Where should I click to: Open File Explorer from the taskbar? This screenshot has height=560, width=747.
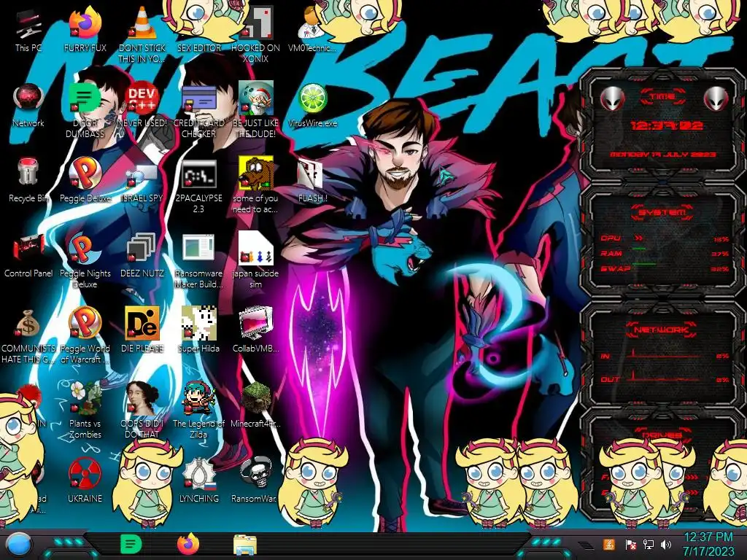click(245, 545)
